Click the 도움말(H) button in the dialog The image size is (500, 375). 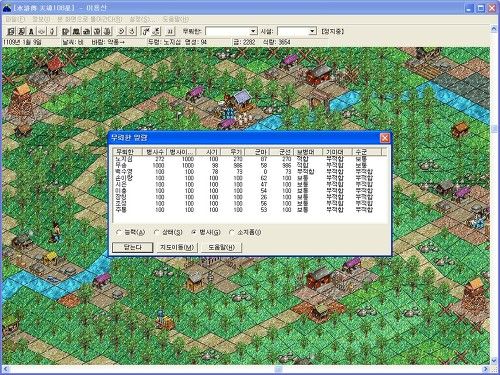tap(221, 247)
